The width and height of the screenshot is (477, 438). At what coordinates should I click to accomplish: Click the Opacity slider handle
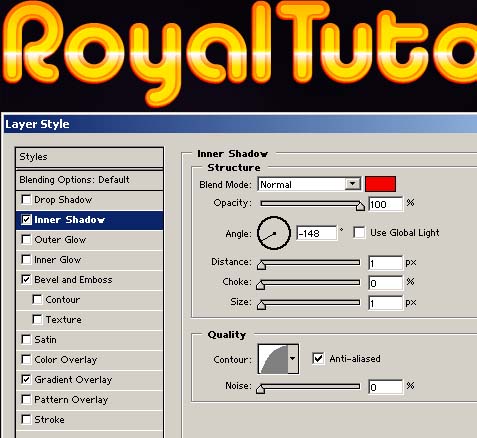[360, 206]
